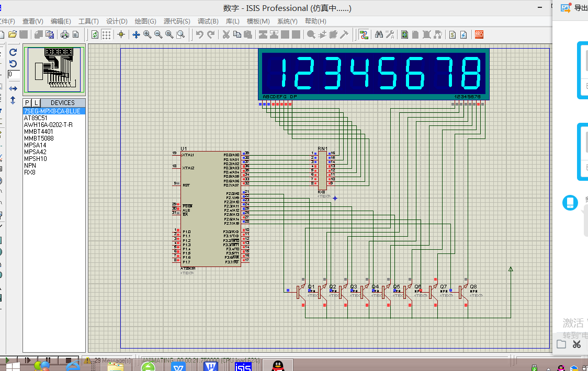Mirror vertically with the Y-mirror icon
Image resolution: width=588 pixels, height=371 pixels.
point(13,100)
